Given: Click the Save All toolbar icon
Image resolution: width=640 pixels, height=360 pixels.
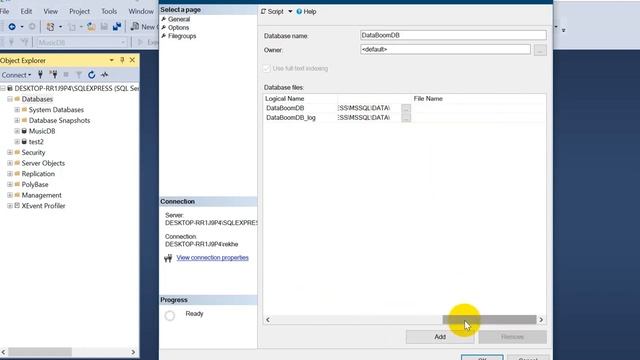Looking at the screenshot, I should 117,27.
